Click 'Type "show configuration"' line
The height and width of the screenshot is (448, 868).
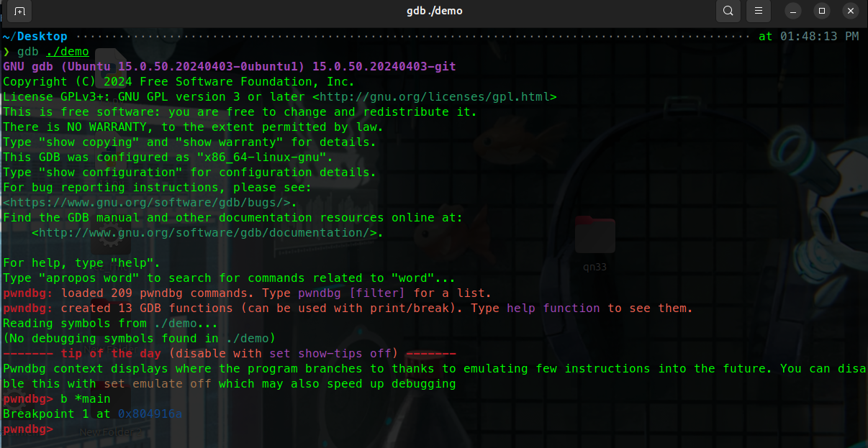[x=190, y=172]
